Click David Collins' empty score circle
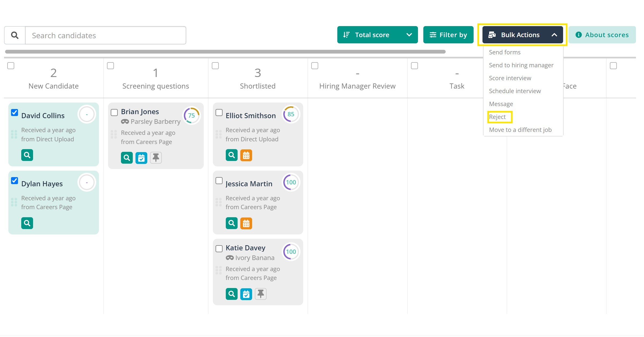The height and width of the screenshot is (337, 644). point(87,114)
